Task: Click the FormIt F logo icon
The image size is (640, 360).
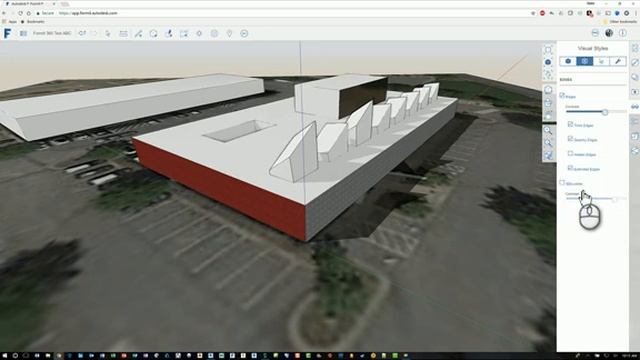Action: (x=7, y=33)
